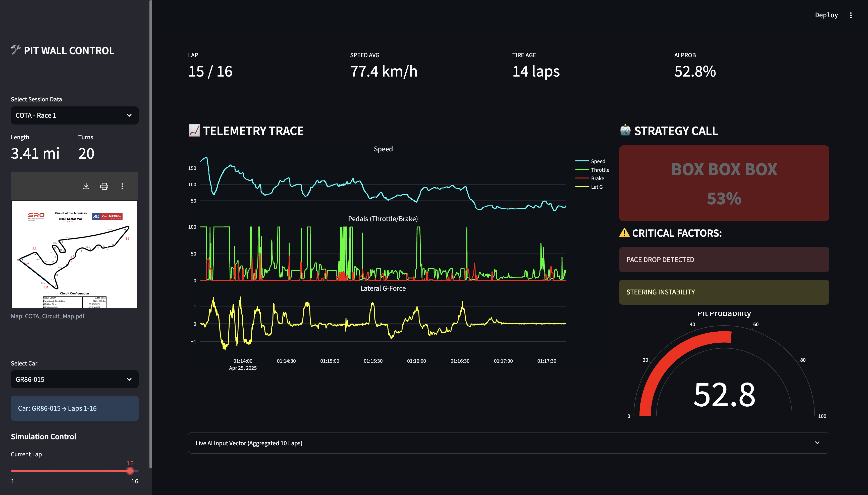Click the COTA circuit map thumbnail
Image resolution: width=868 pixels, height=495 pixels.
click(75, 254)
